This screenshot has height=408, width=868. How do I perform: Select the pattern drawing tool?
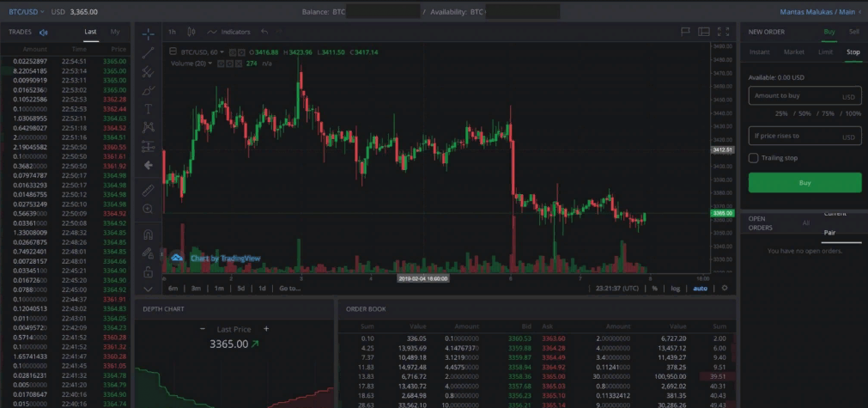(x=148, y=127)
